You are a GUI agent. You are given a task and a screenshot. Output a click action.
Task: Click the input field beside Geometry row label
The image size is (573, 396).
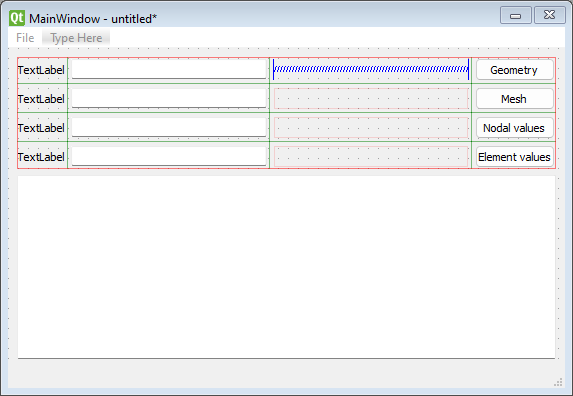(169, 69)
